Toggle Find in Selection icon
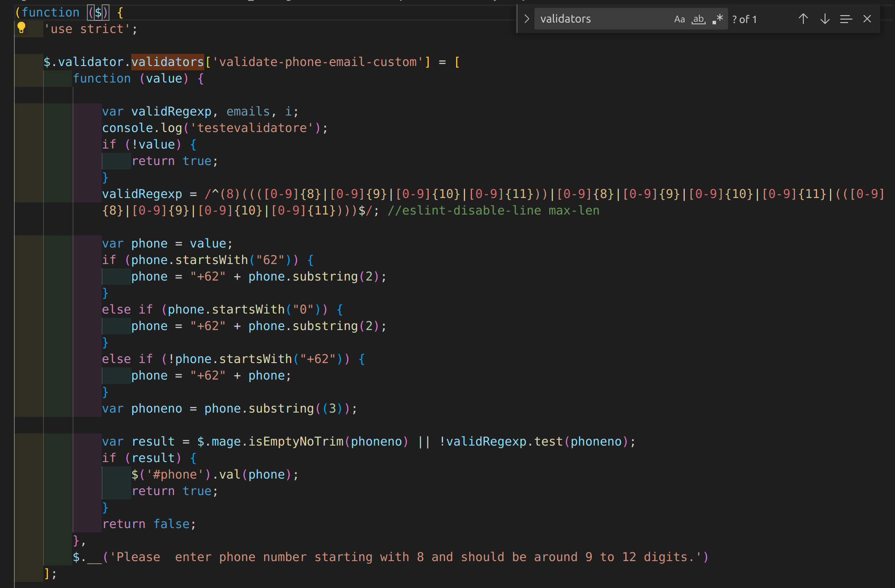 [846, 19]
